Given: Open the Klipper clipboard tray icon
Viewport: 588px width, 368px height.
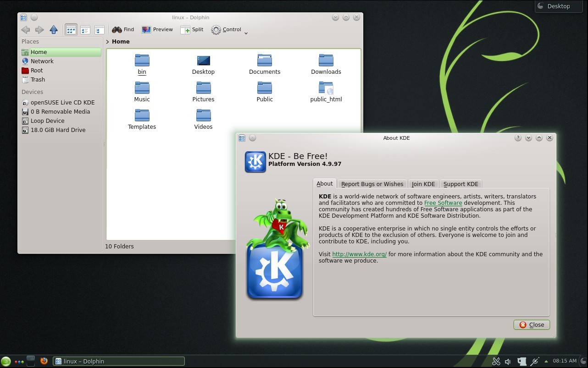Looking at the screenshot, I should [x=496, y=362].
